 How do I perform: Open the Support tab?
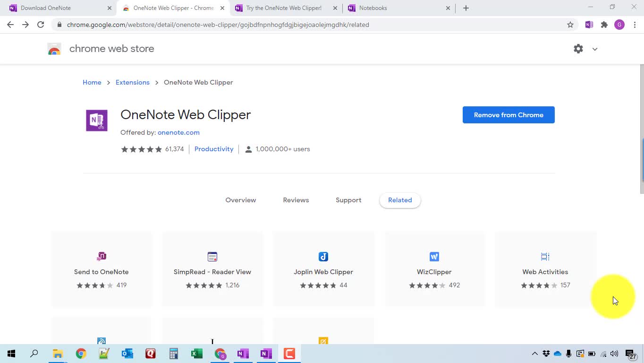click(348, 200)
